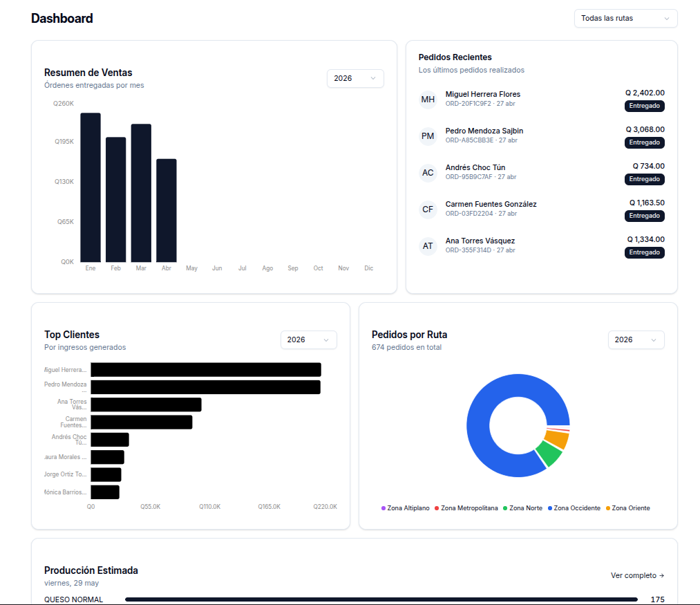Click the Pedro Mendoza bar in Top Clientes
Viewport: 700px width, 605px height.
click(205, 387)
